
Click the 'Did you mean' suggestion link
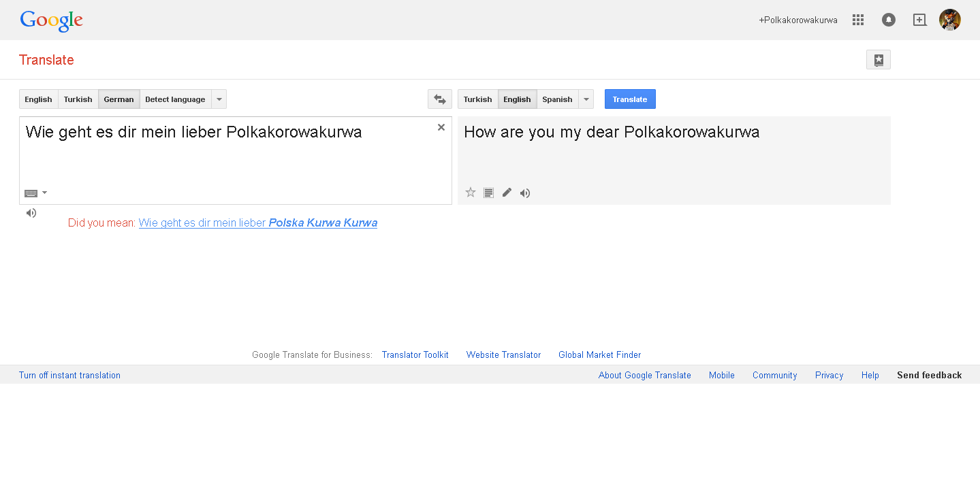pyautogui.click(x=258, y=222)
